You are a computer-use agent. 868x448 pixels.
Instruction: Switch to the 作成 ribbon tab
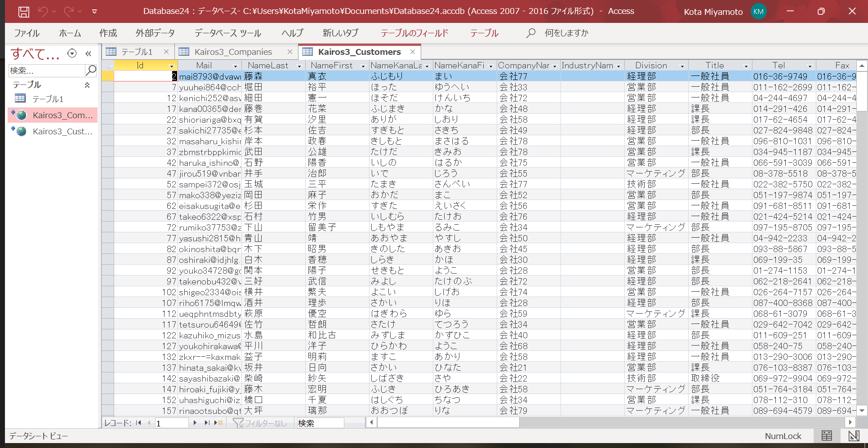[x=108, y=33]
